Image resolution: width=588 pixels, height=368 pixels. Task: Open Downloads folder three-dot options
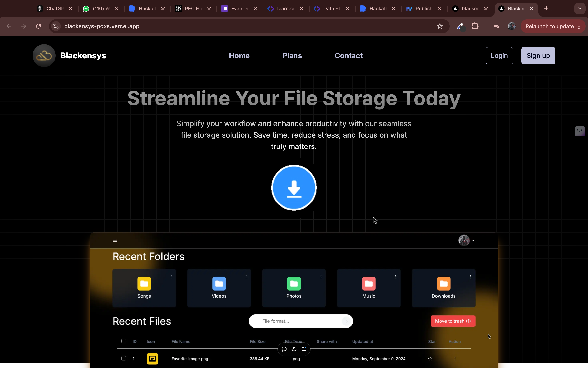[471, 277]
